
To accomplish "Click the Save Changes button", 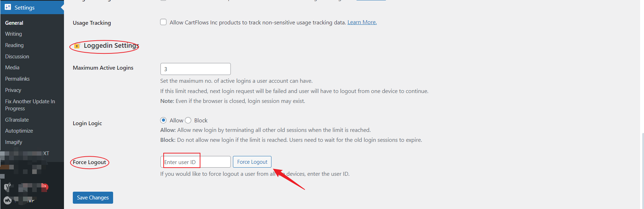I will pyautogui.click(x=93, y=198).
